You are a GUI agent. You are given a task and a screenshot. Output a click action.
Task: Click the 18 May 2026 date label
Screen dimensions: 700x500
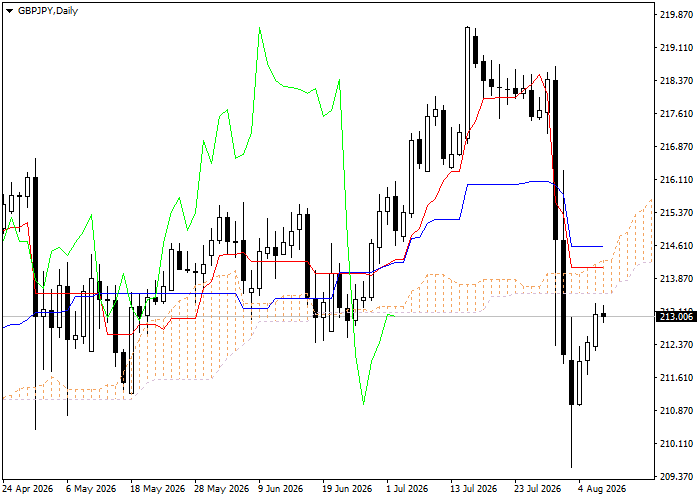[157, 489]
